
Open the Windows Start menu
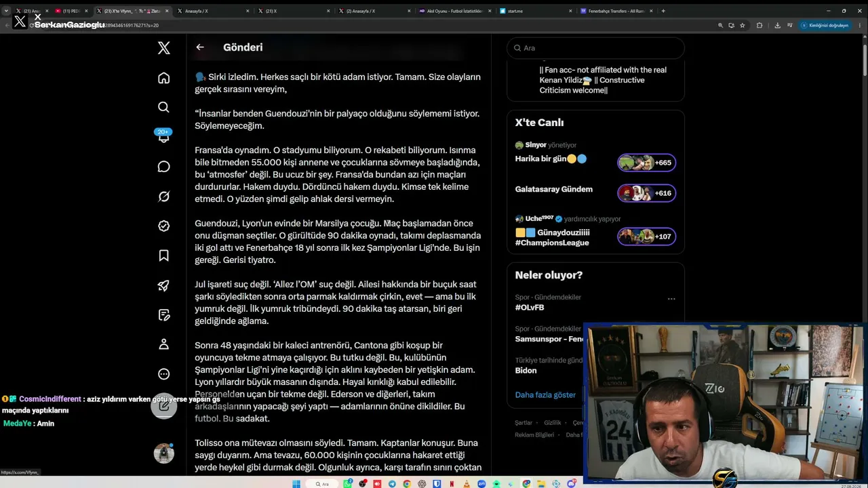click(296, 484)
